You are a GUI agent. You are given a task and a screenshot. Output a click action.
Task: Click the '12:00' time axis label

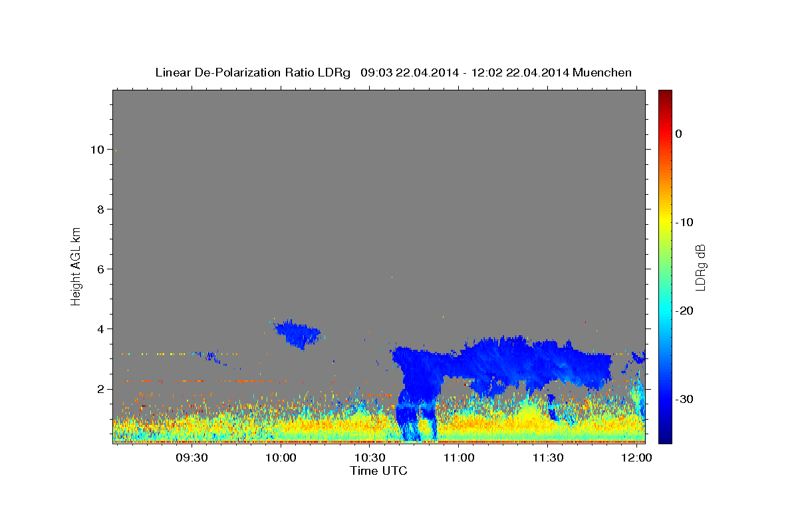click(x=637, y=458)
